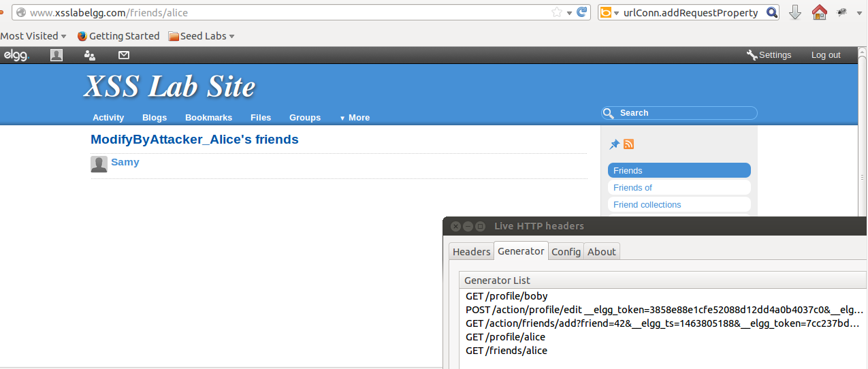Open the RSS feed icon

[629, 144]
